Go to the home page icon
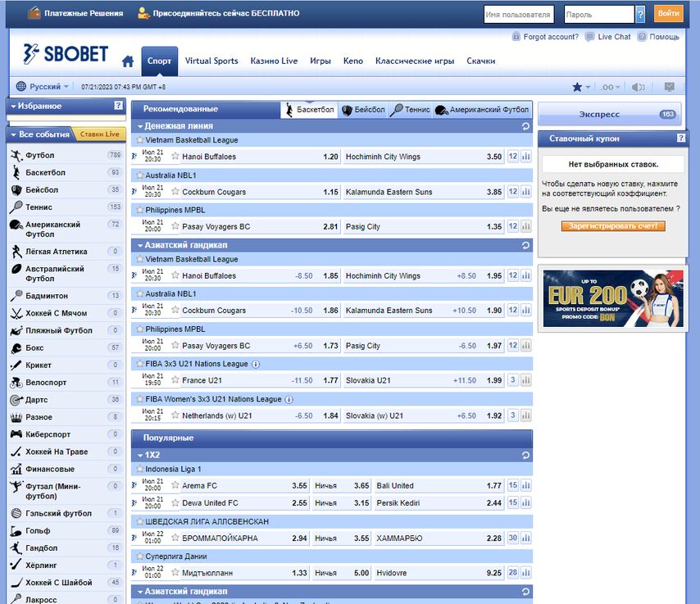 click(x=128, y=61)
